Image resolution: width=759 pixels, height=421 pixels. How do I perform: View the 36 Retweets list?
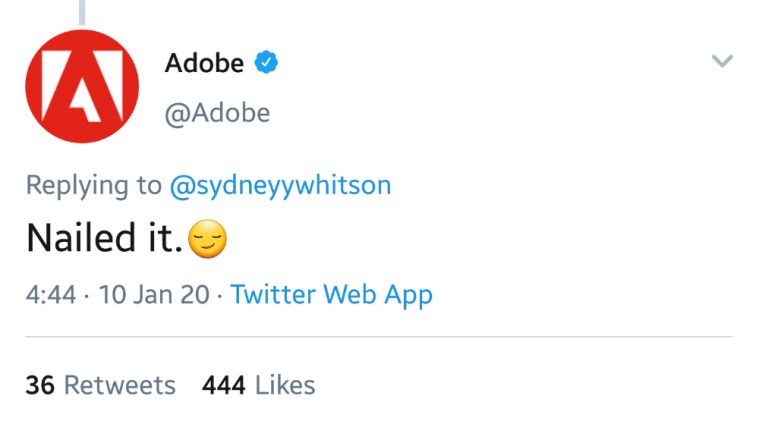[x=101, y=386]
